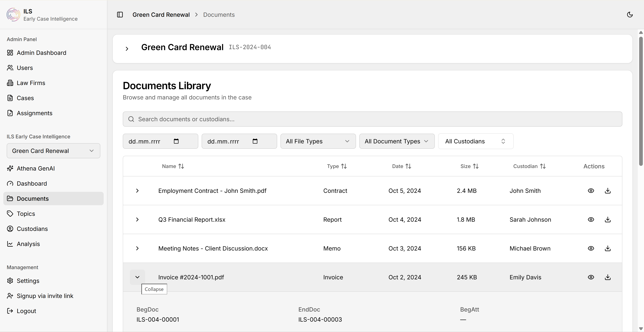Screen dimensions: 644x332
Task: Click the Topics tag icon
Action: (10, 214)
